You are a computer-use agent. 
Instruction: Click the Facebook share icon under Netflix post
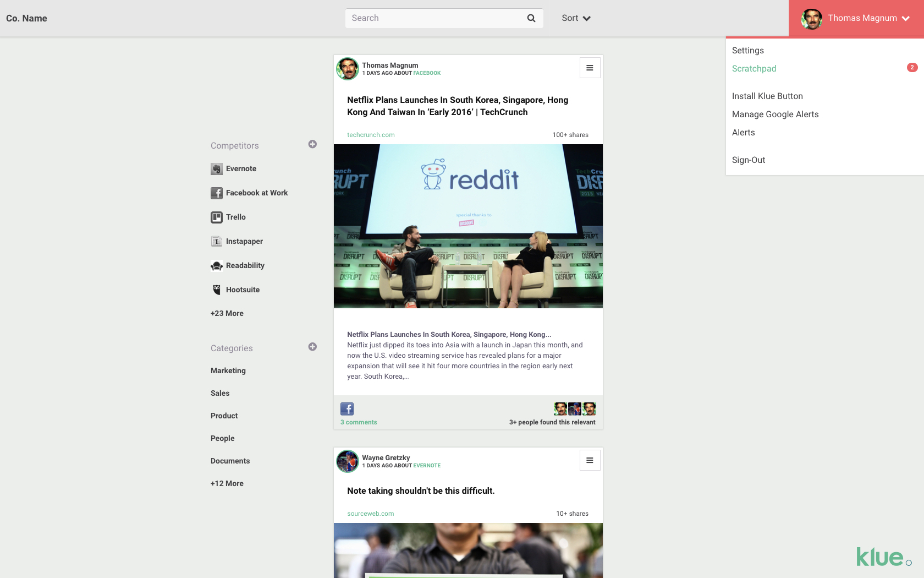click(347, 409)
